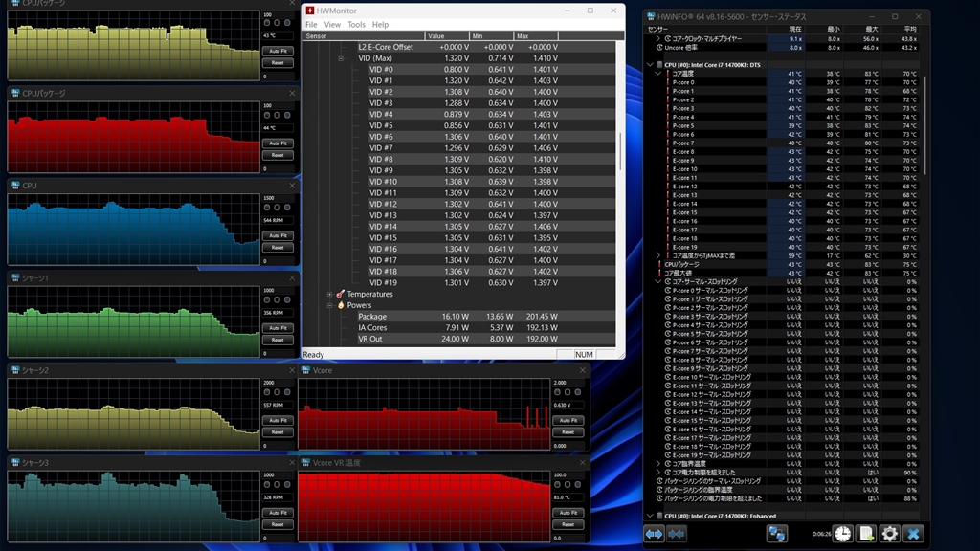Click Auto Fit on the Vcore graph panel

tap(568, 419)
